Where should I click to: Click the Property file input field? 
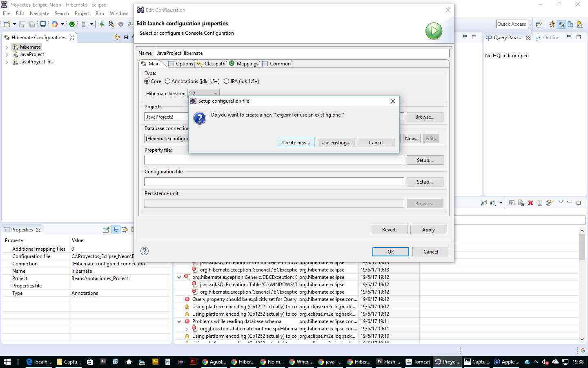pos(274,160)
